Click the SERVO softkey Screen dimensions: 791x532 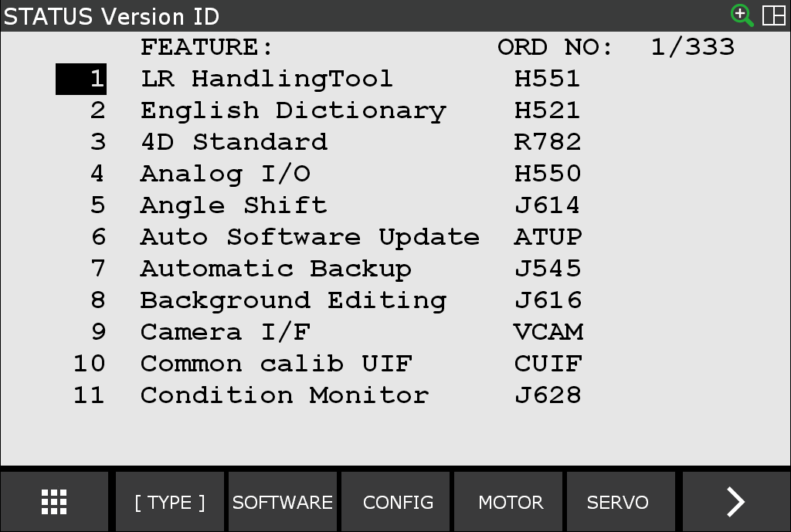pyautogui.click(x=619, y=501)
